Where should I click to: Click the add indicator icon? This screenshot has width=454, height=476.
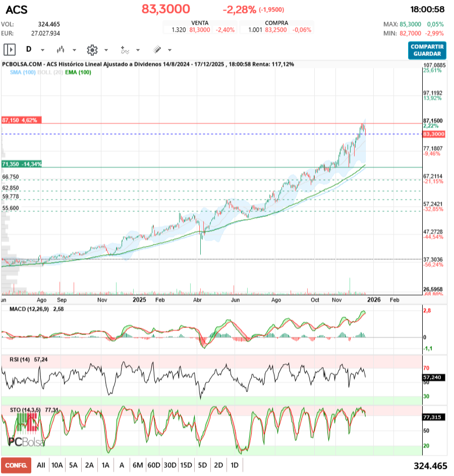point(125,50)
